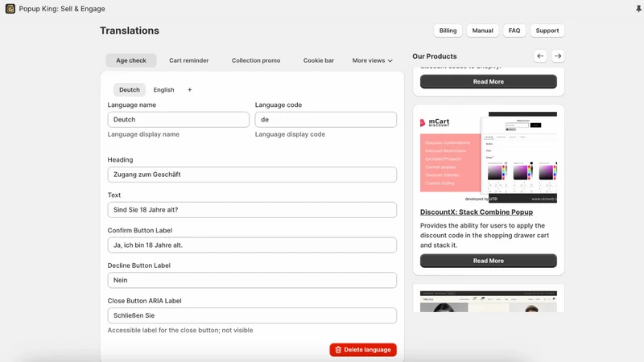Edit the Close Button ARIA Label field
Viewport: 644px width, 362px height.
(252, 315)
